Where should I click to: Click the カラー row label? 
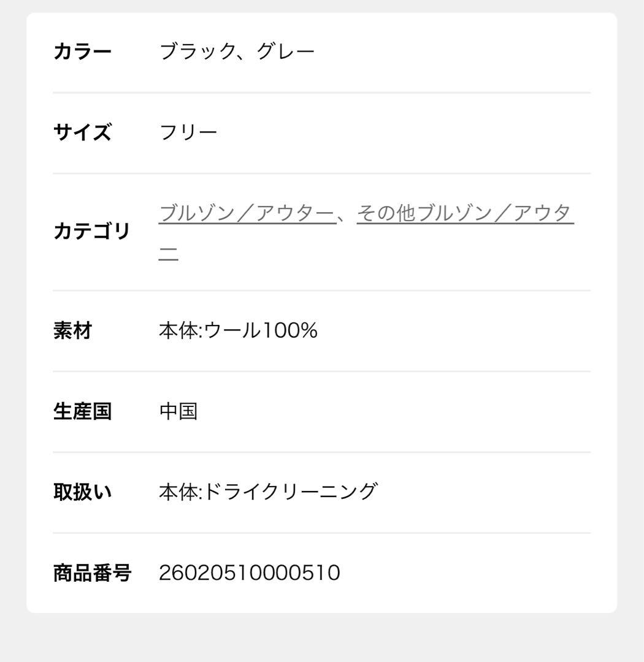coord(83,51)
